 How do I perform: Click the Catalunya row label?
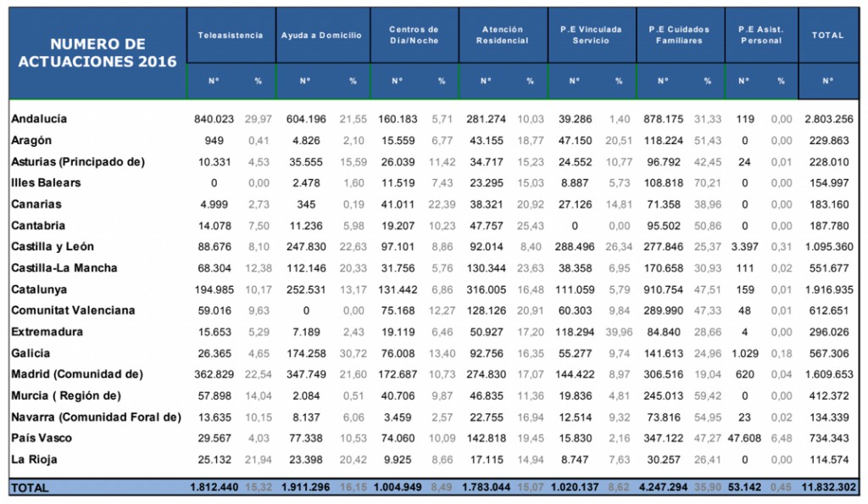tap(39, 289)
